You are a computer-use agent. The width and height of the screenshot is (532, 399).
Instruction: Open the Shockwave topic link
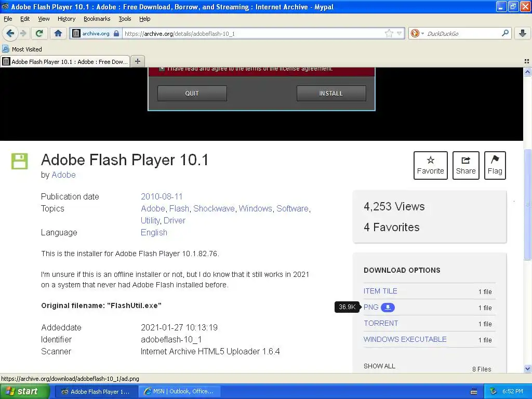tap(214, 208)
